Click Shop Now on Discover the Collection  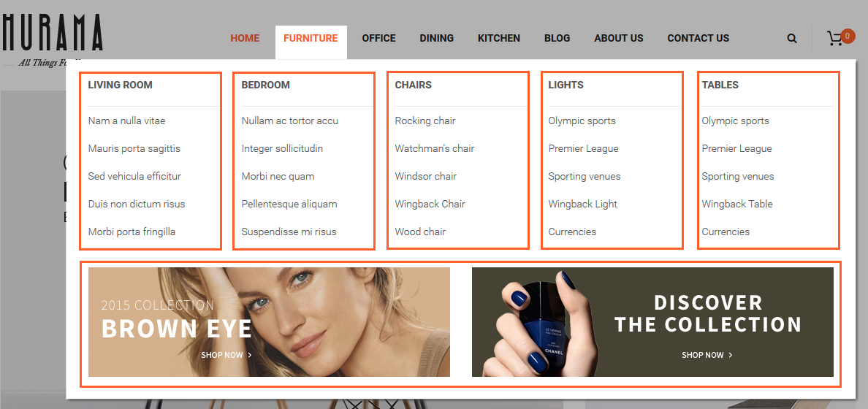(x=707, y=355)
